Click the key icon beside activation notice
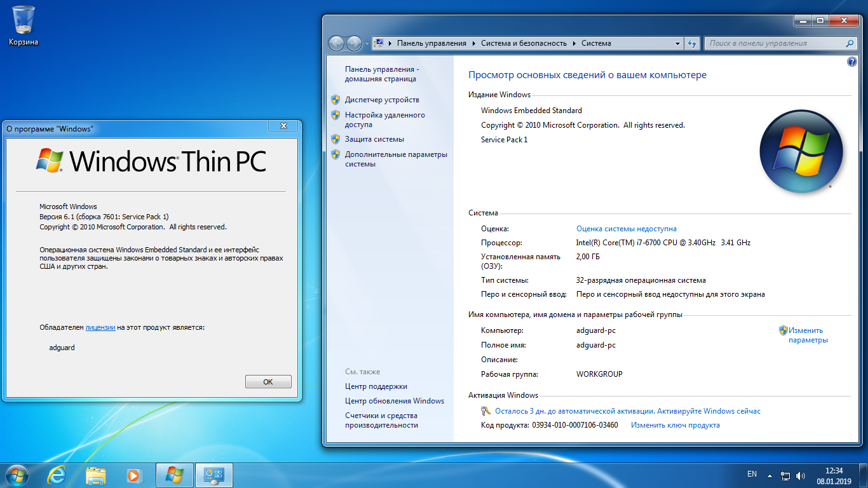This screenshot has width=868, height=488. pyautogui.click(x=486, y=411)
